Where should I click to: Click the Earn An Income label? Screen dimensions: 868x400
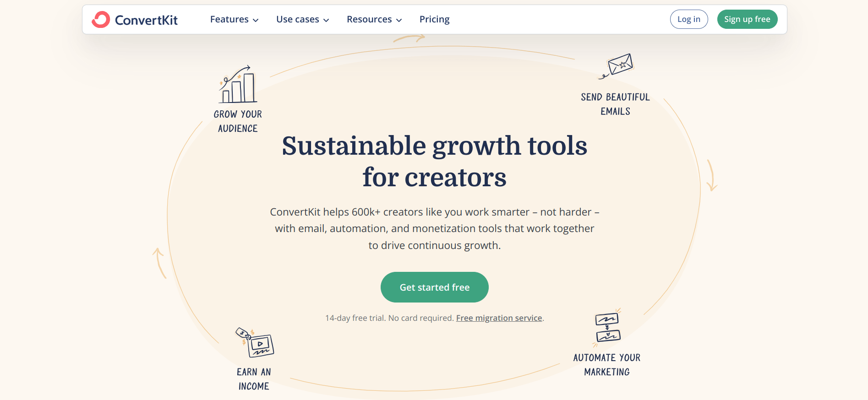click(253, 379)
